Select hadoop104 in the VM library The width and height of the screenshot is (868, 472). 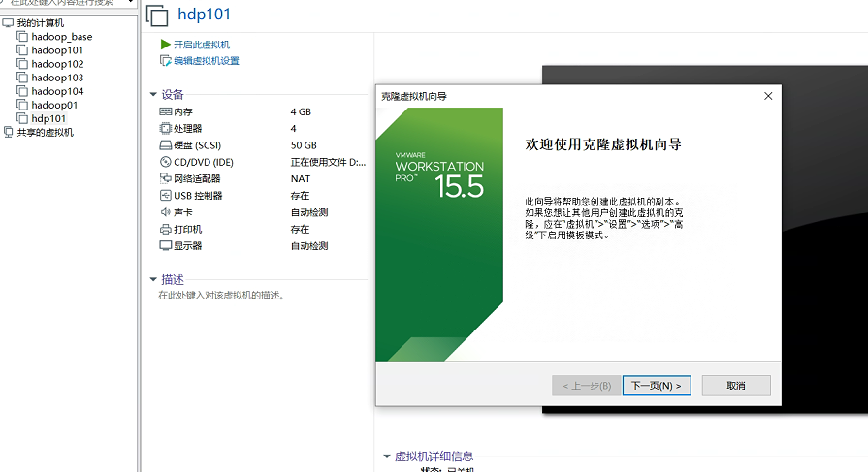click(57, 91)
